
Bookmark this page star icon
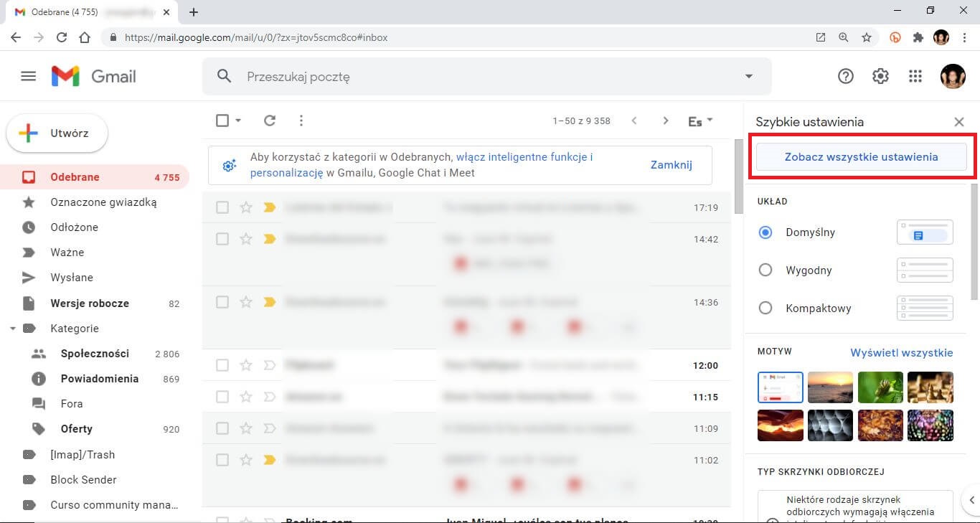pyautogui.click(x=867, y=37)
